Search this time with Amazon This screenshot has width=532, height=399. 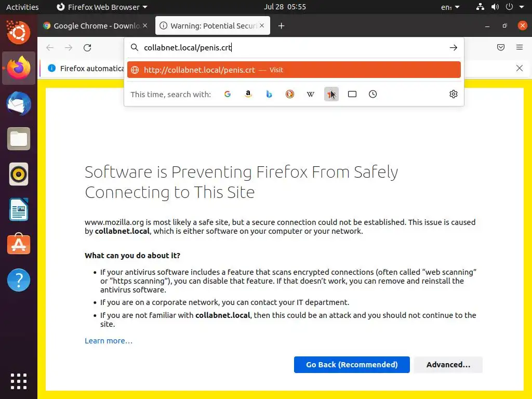[x=248, y=94]
